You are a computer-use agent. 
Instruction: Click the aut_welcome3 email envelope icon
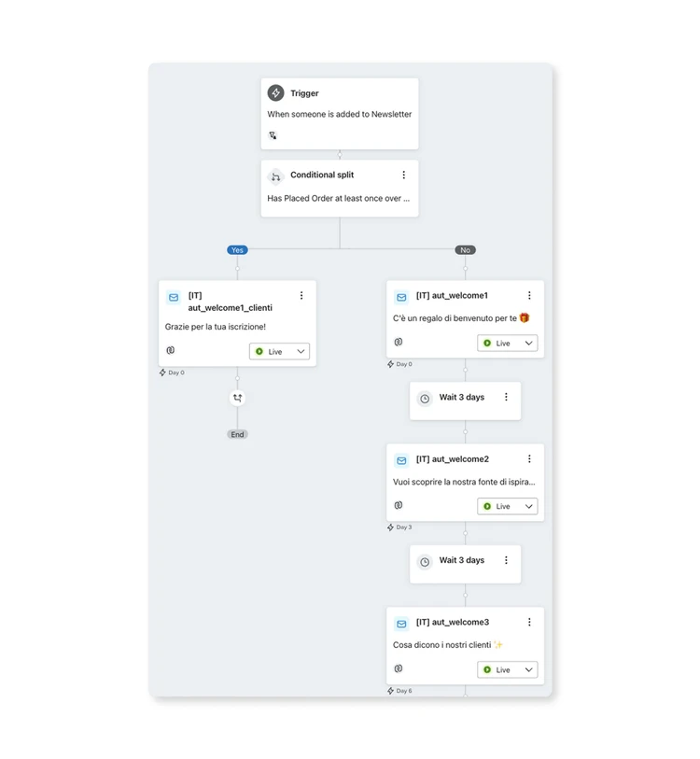401,624
